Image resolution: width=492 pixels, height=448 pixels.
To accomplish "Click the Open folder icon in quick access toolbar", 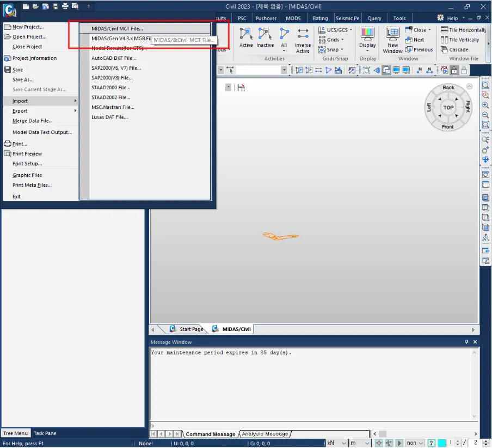I will tap(35, 7).
